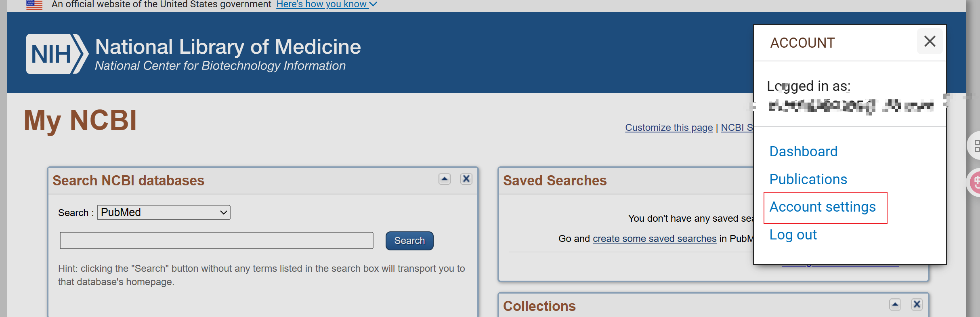
Task: Click the US flag icon in the banner
Action: 34,4
